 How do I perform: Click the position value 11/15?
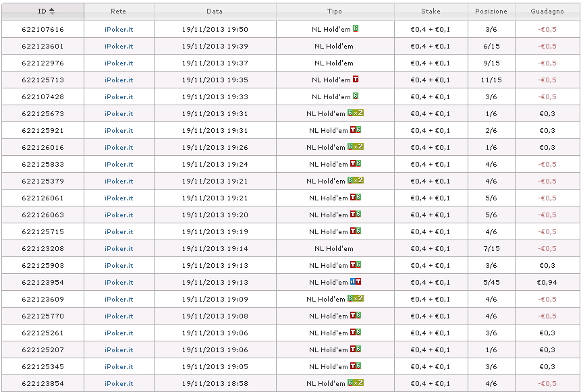[x=491, y=80]
